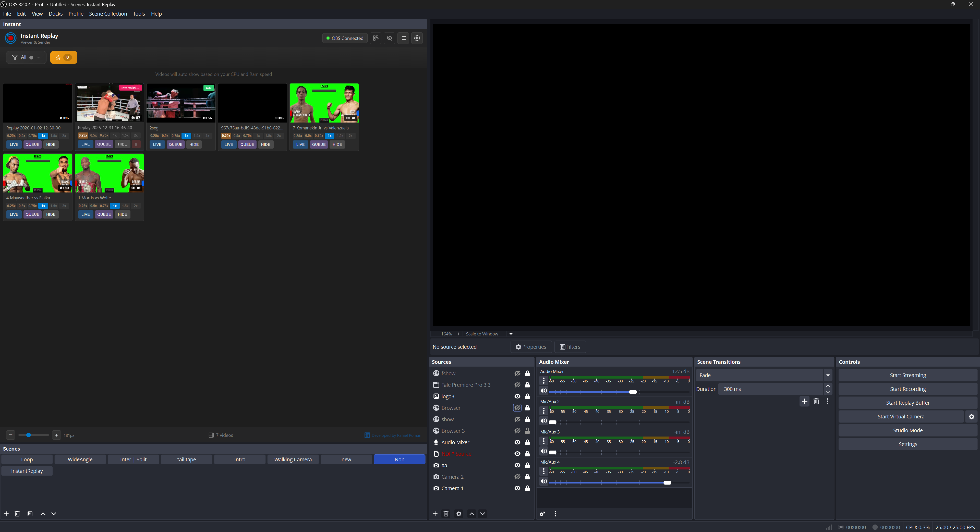Open the Docks menu

(56, 14)
